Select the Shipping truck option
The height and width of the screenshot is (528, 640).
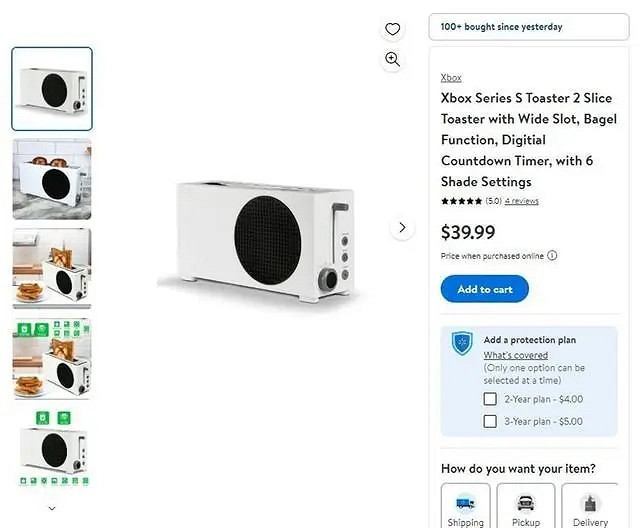[465, 505]
